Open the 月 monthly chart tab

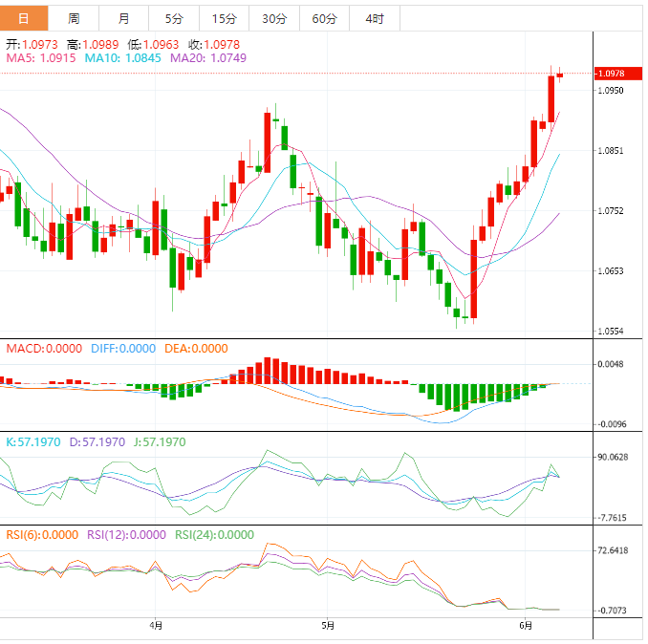point(124,18)
